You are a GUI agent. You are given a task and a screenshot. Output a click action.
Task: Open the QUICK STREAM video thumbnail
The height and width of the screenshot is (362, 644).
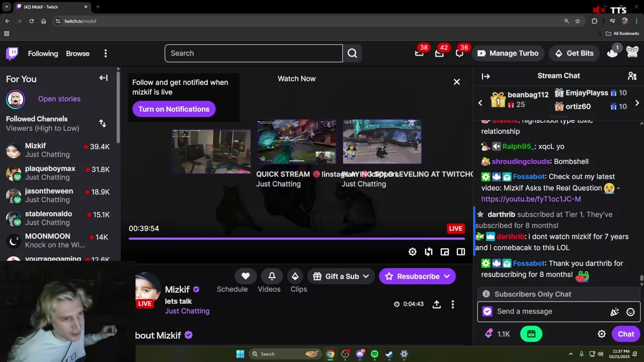pos(296,142)
